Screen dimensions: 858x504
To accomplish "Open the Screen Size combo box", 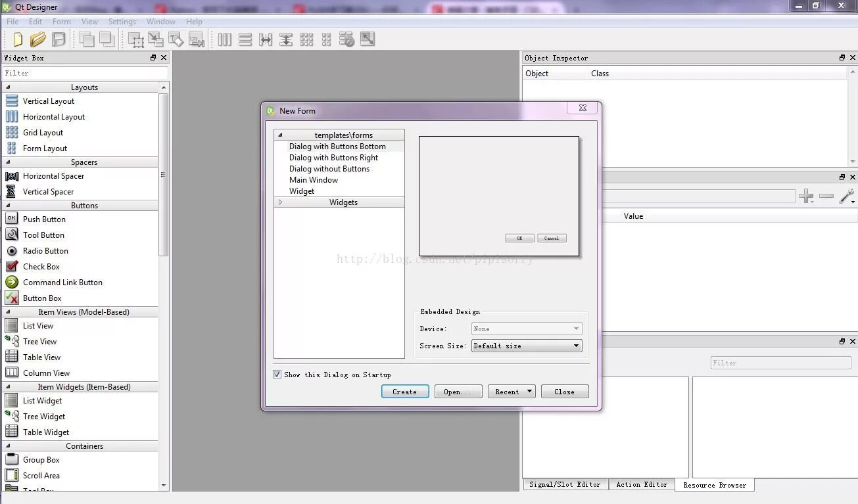I will point(527,346).
